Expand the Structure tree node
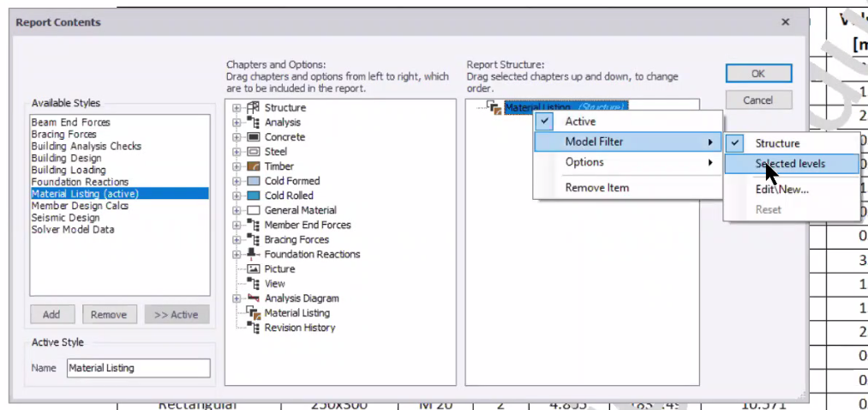 point(236,107)
